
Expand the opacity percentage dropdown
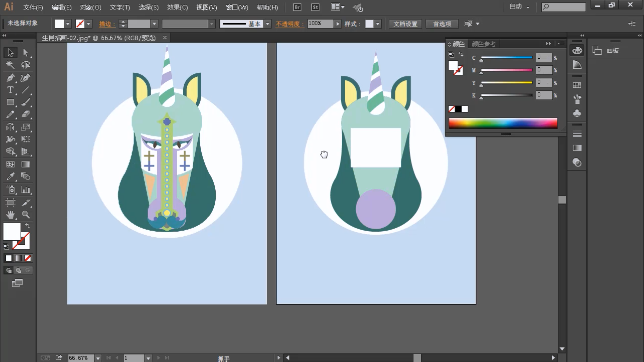[x=337, y=23]
